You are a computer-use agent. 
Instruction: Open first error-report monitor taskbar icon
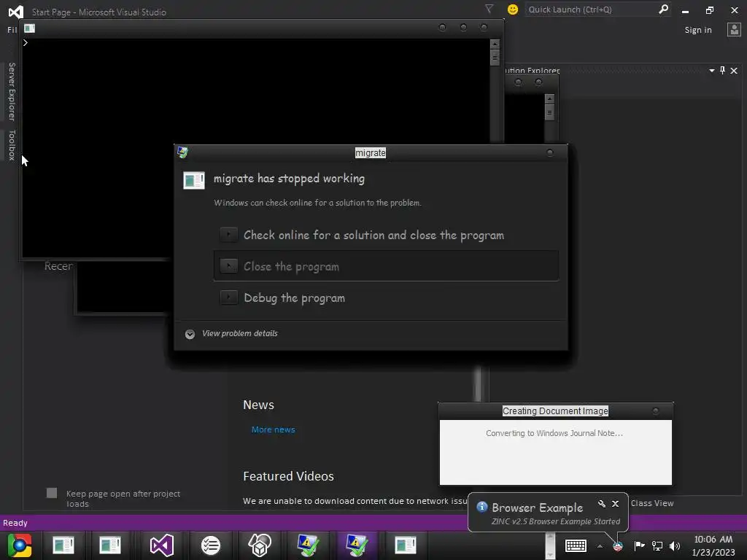[x=309, y=545]
